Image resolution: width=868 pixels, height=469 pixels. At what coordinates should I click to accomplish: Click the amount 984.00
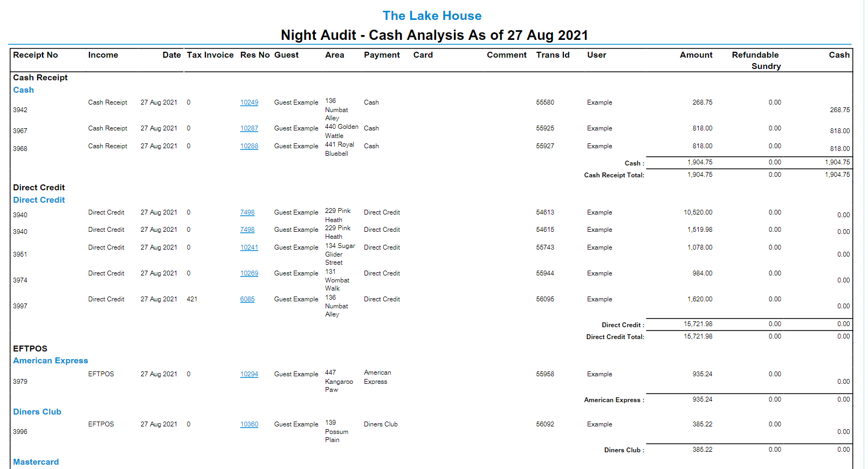point(702,273)
